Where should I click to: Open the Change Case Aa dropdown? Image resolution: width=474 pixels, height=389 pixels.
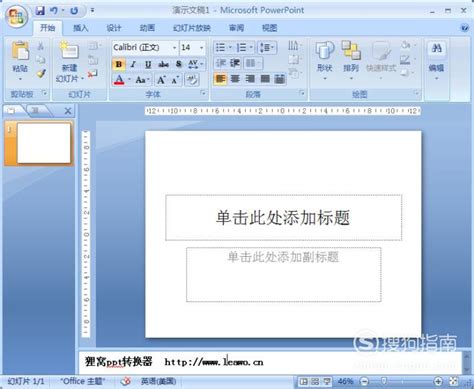tap(142, 80)
